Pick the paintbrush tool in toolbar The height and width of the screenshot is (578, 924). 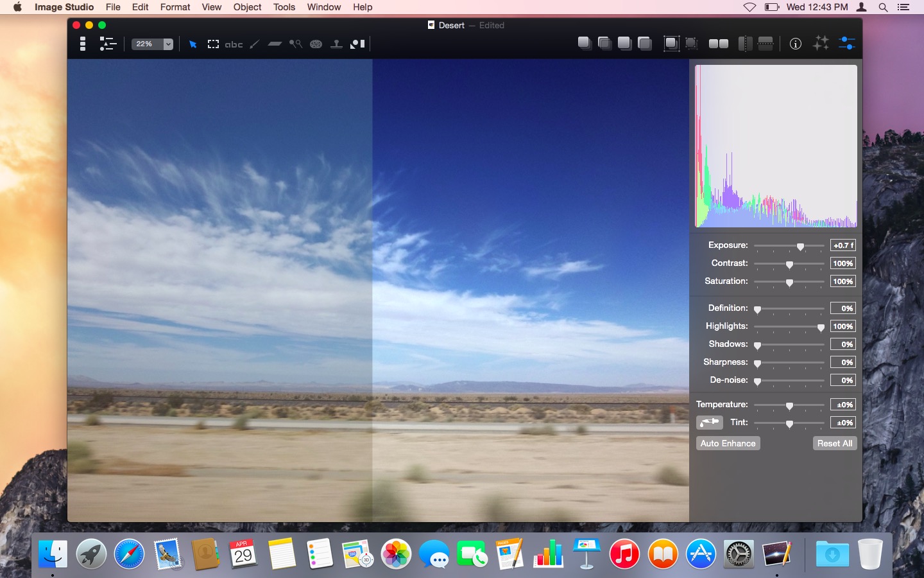[x=255, y=44]
